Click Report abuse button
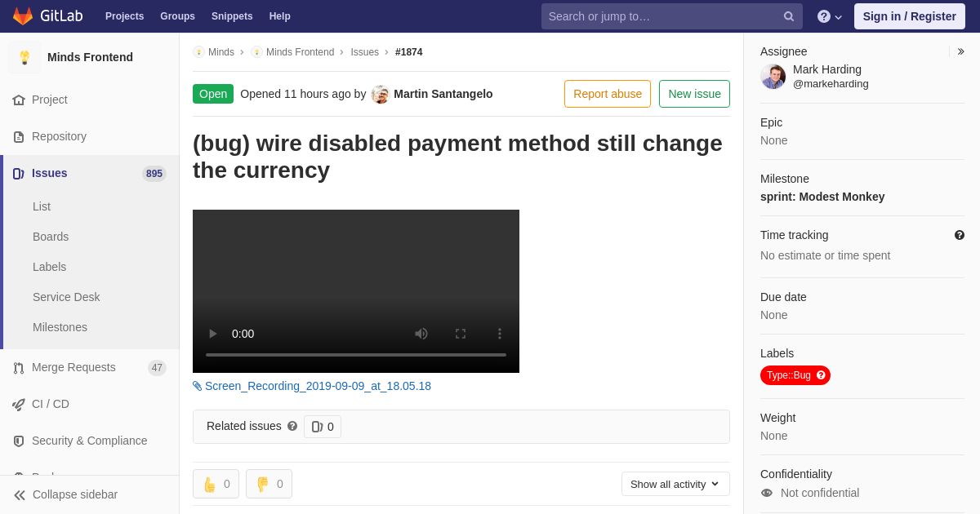The width and height of the screenshot is (980, 514). pyautogui.click(x=608, y=94)
